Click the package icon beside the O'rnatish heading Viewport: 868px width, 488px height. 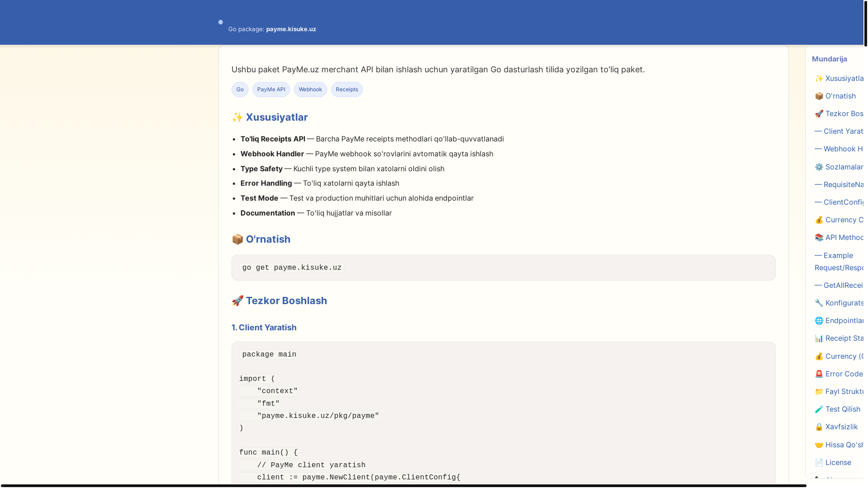click(237, 239)
